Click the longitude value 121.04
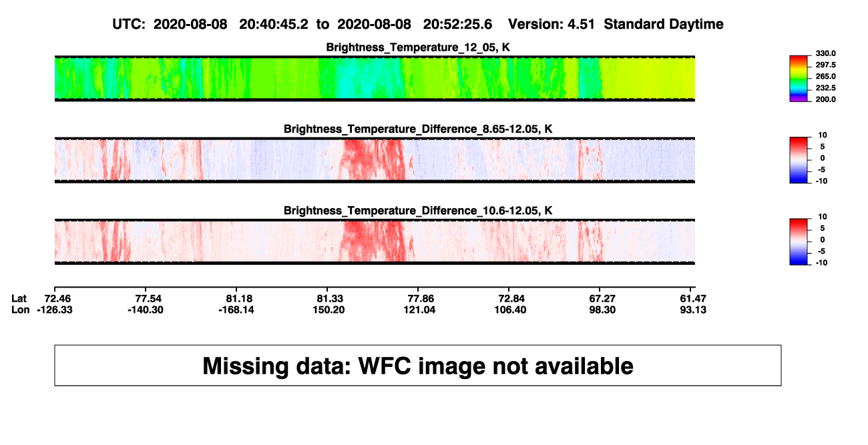The width and height of the screenshot is (868, 445). click(x=421, y=310)
